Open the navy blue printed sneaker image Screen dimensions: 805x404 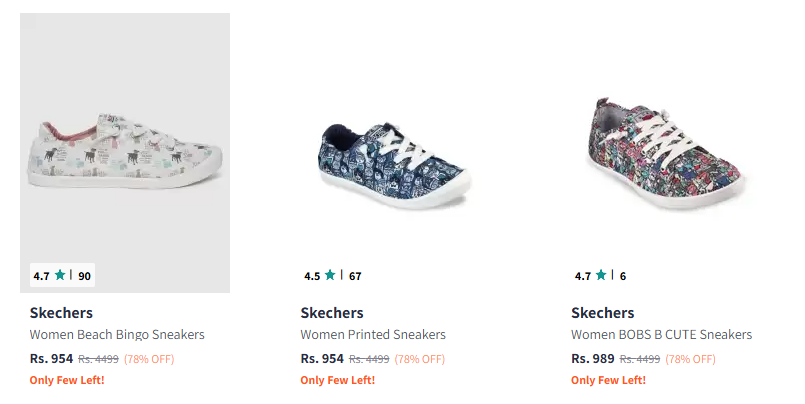tap(394, 165)
